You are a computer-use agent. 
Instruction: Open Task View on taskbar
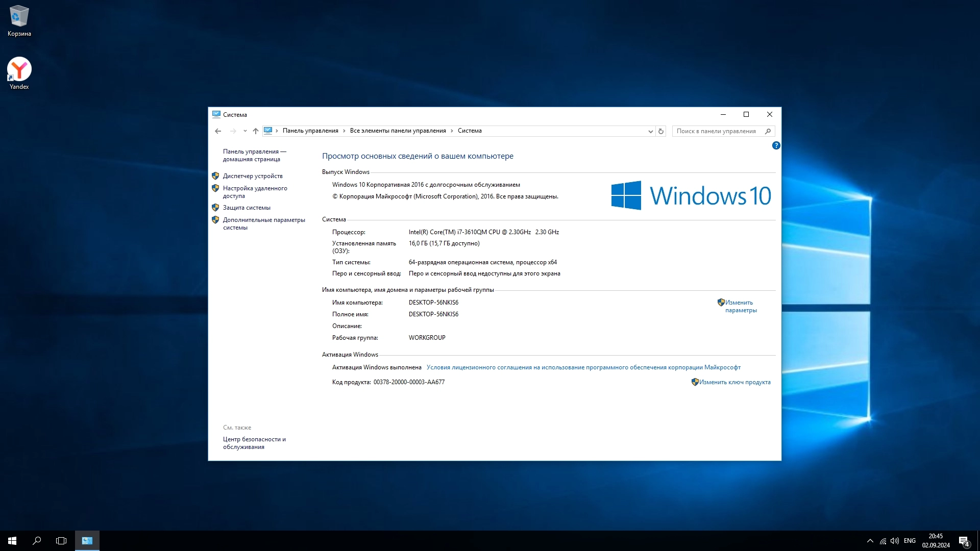61,541
